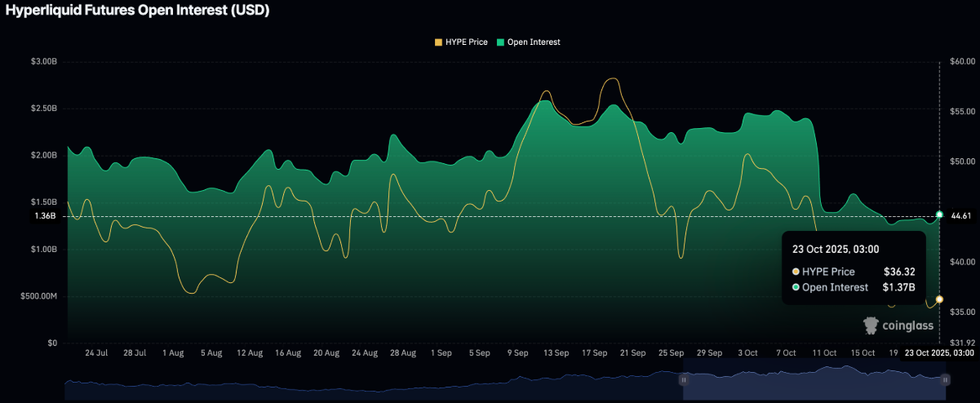
Task: Click the 13 Sep date on x-axis
Action: (556, 353)
